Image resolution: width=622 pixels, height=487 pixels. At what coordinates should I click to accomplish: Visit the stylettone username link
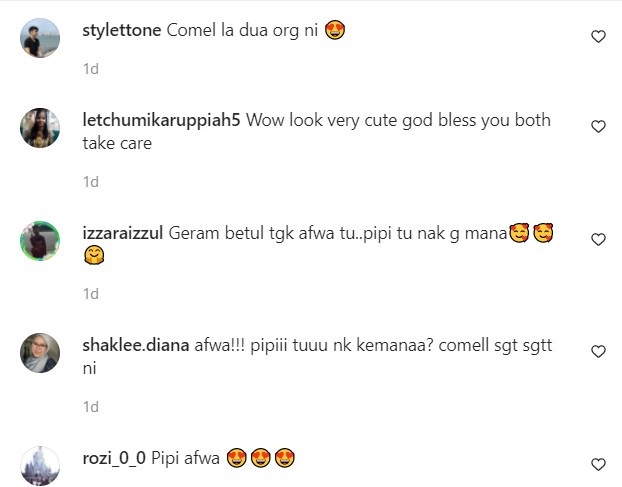coord(122,31)
